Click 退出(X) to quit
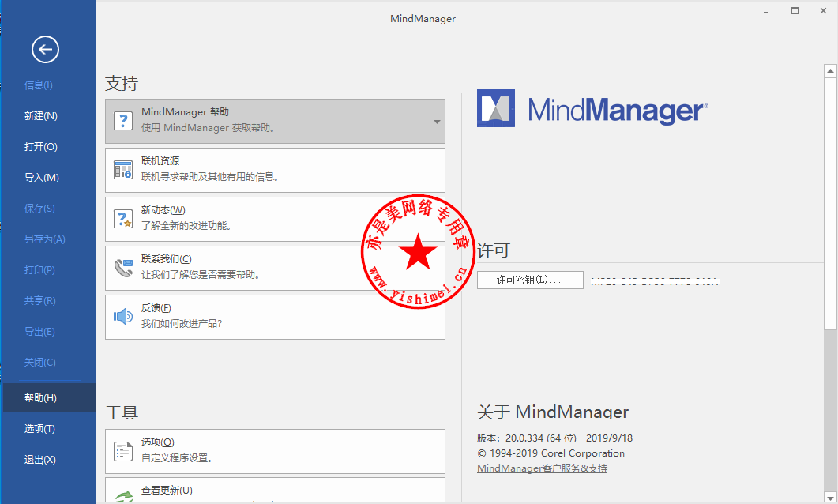The height and width of the screenshot is (504, 838). (40, 460)
